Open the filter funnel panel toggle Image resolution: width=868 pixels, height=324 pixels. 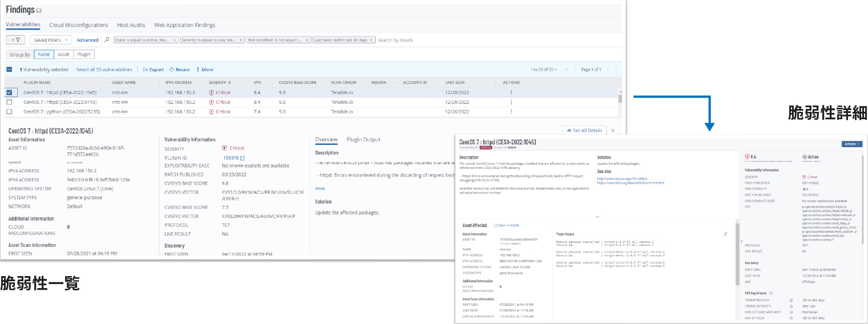coord(15,40)
